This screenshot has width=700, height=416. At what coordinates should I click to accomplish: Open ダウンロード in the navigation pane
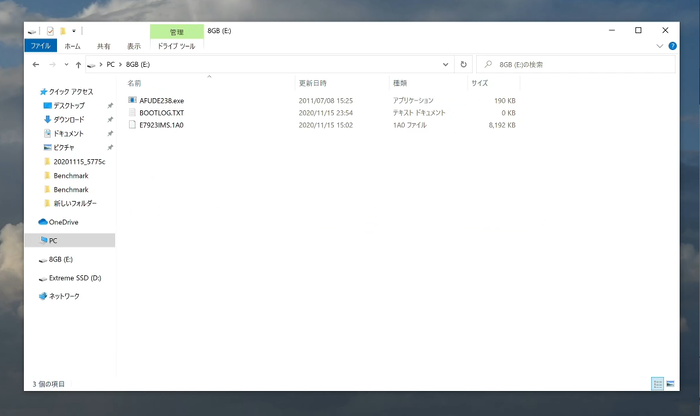pos(69,120)
